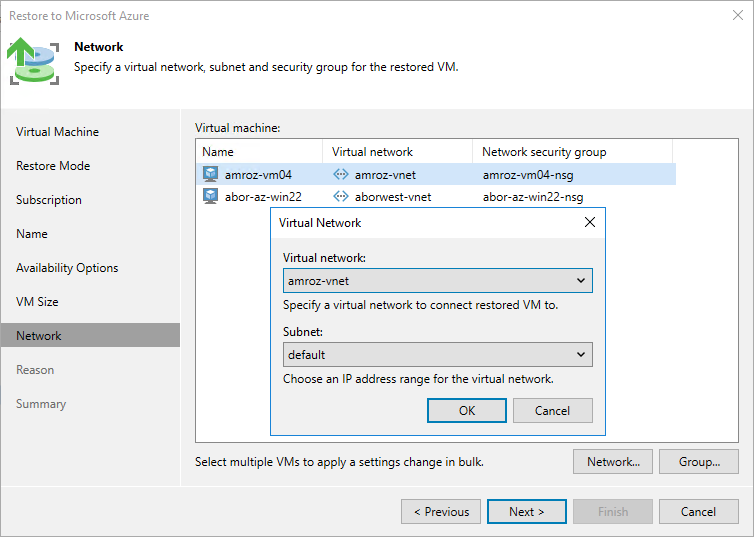Select the VM Size step
The width and height of the screenshot is (754, 537).
(x=37, y=302)
